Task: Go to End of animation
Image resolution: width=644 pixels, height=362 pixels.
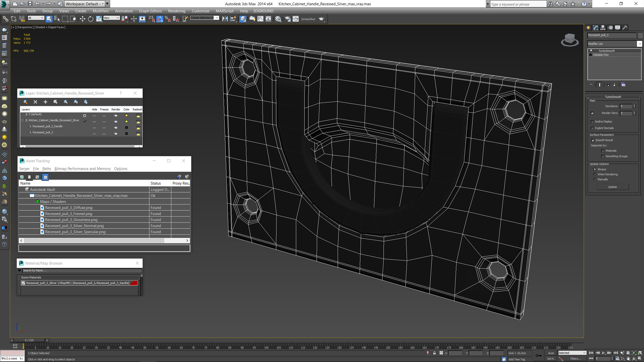Action: pyautogui.click(x=615, y=353)
